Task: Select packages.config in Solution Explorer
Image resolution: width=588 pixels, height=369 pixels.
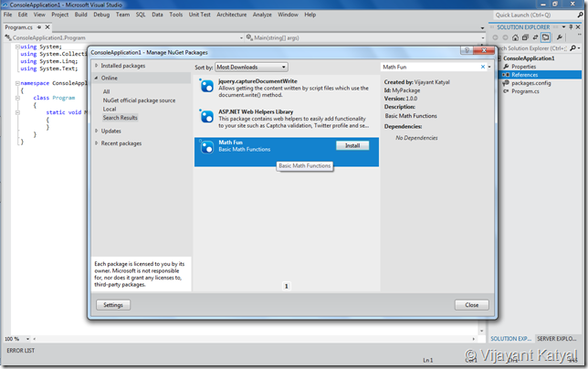Action: coord(531,83)
